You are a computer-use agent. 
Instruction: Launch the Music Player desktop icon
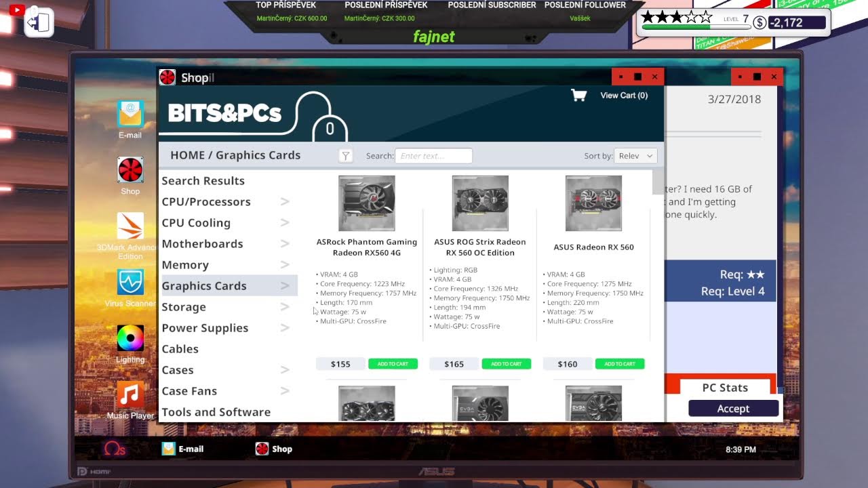[130, 394]
